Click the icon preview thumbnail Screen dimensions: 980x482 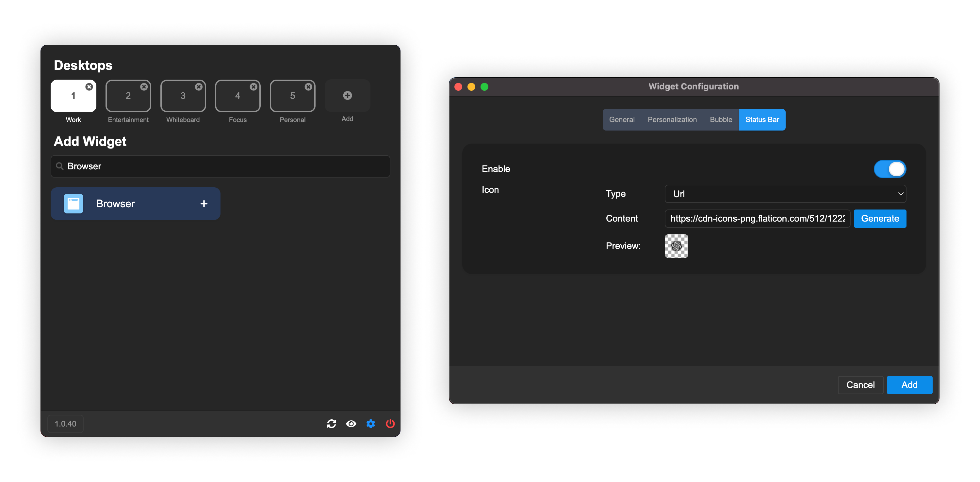(676, 246)
